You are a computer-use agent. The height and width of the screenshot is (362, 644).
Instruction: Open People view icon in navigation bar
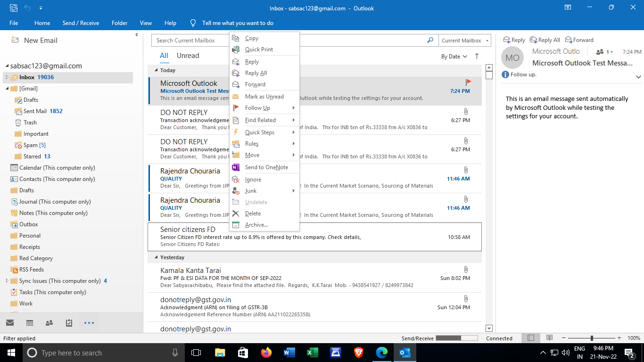(49, 323)
